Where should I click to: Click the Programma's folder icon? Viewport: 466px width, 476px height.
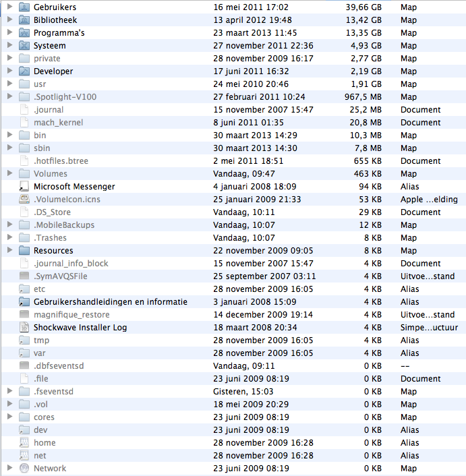tap(24, 32)
